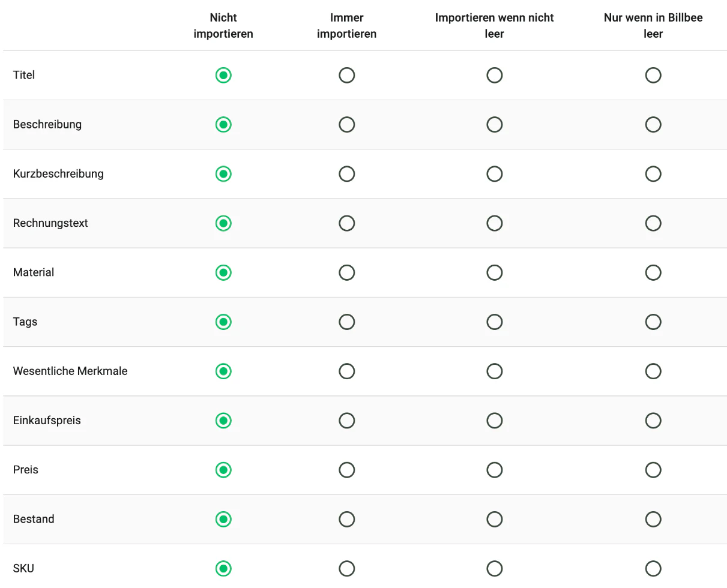Viewport: 727px width, 588px height.
Task: Set SKU to 'Nur wenn in Billbee leer'
Action: [x=653, y=568]
